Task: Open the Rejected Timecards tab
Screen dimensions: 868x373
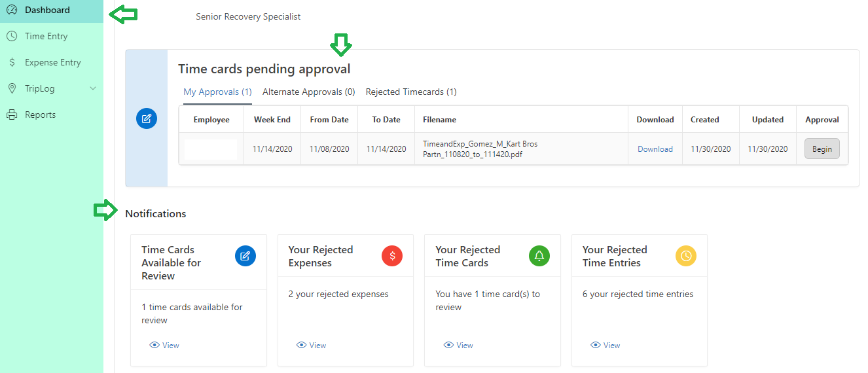Action: tap(411, 92)
